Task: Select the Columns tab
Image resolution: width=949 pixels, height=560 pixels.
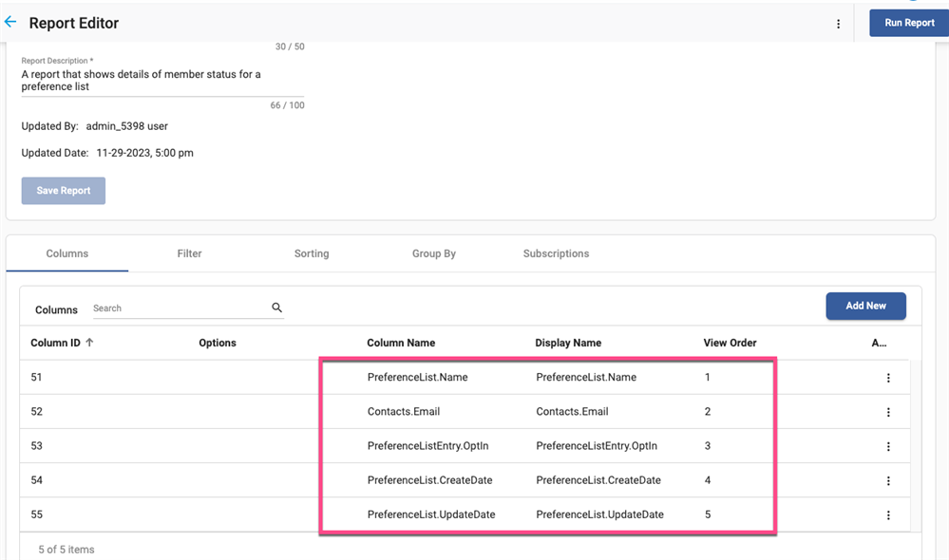Action: pos(67,253)
